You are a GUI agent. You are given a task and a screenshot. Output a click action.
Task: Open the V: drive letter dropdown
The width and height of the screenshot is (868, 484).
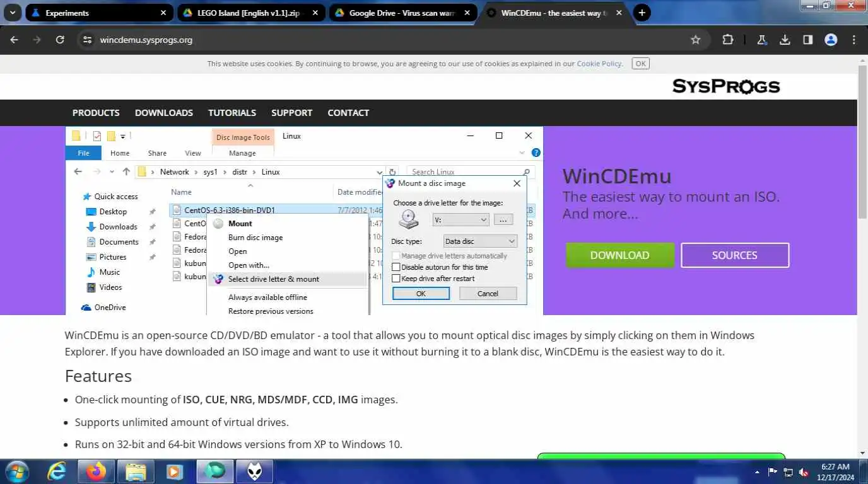[x=460, y=220]
